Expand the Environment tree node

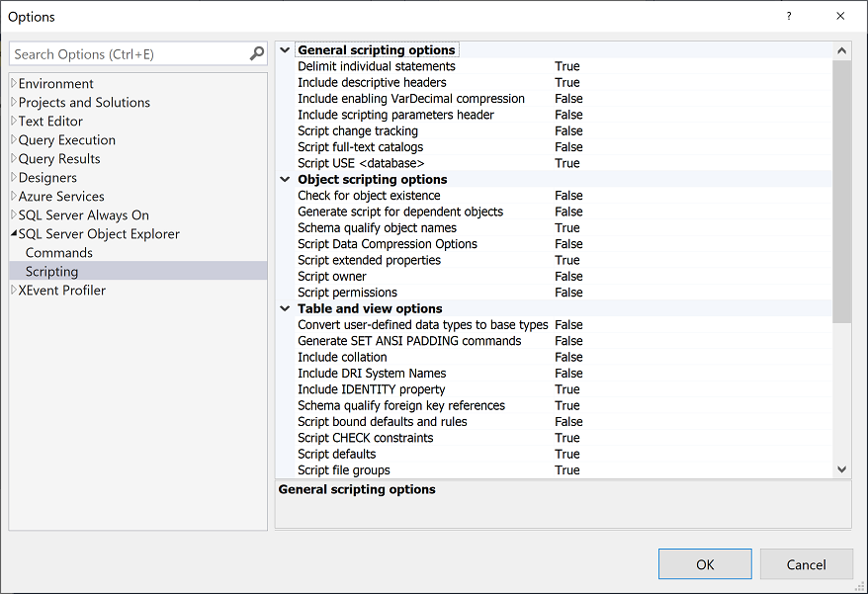pyautogui.click(x=14, y=83)
